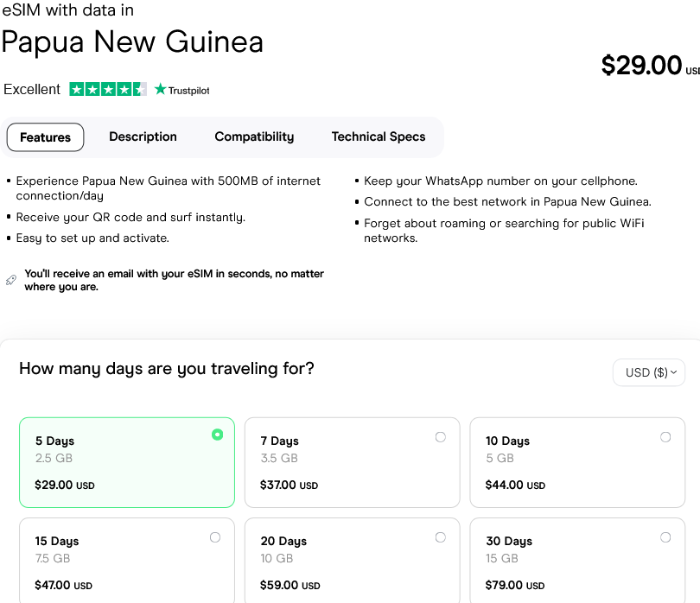View the Technical Specs tab
Image resolution: width=700 pixels, height=603 pixels.
pos(379,136)
